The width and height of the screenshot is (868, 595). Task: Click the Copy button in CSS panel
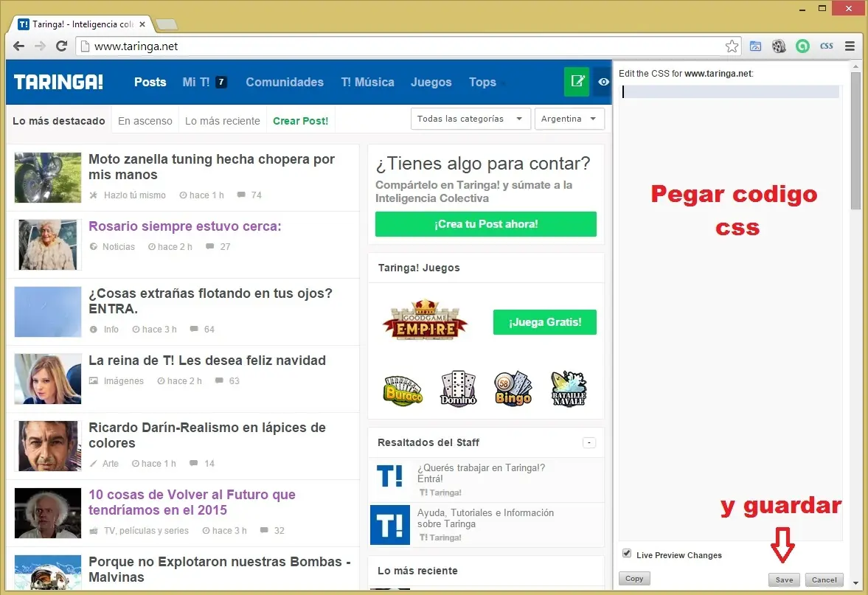pyautogui.click(x=634, y=578)
